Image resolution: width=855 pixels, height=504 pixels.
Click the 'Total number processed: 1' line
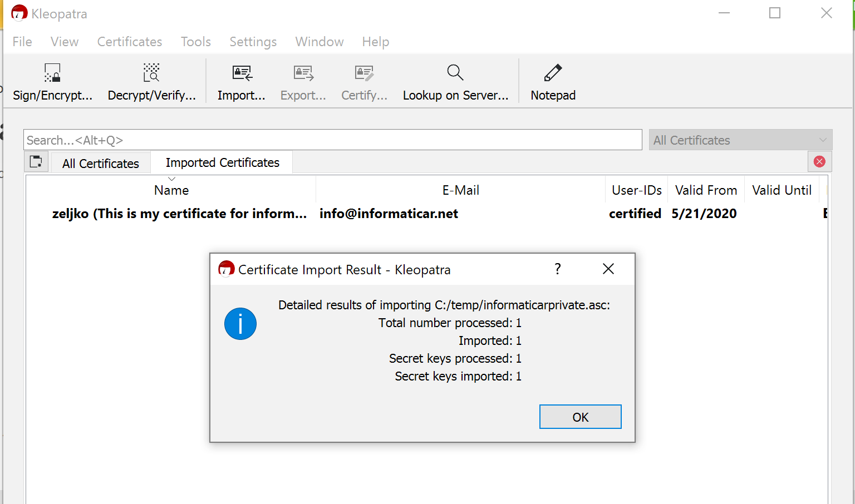tap(450, 323)
